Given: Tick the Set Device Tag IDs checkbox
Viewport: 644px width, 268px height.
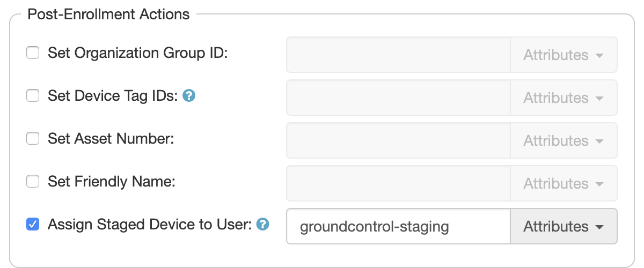Looking at the screenshot, I should tap(33, 96).
